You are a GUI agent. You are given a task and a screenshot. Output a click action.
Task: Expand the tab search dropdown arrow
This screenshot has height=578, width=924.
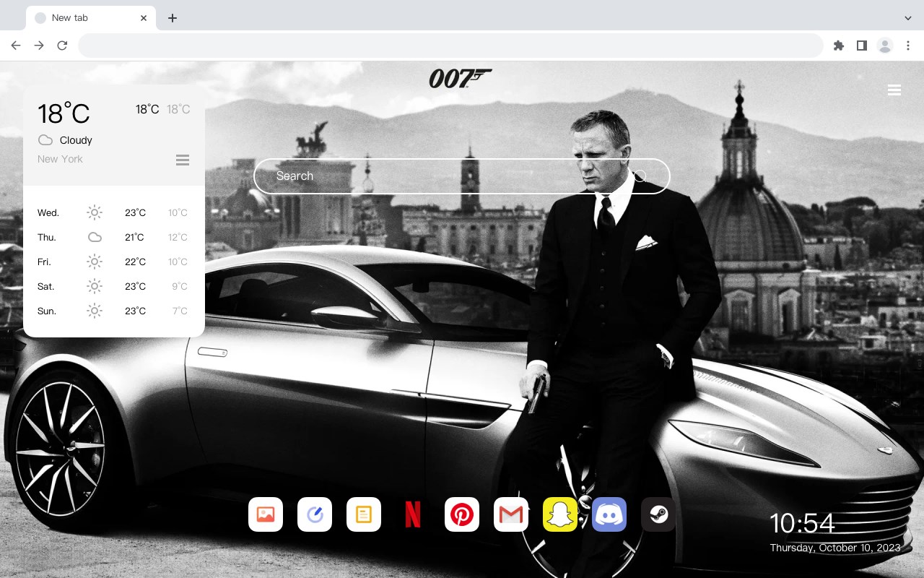click(x=908, y=18)
